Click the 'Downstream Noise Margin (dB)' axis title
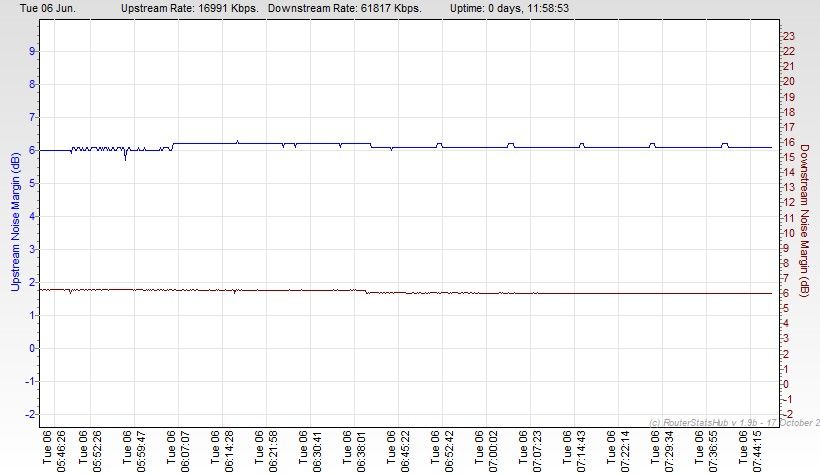This screenshot has height=475, width=820. pos(804,221)
